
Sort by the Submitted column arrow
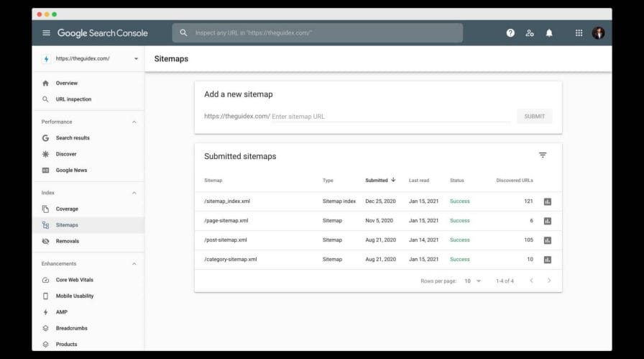coord(393,180)
